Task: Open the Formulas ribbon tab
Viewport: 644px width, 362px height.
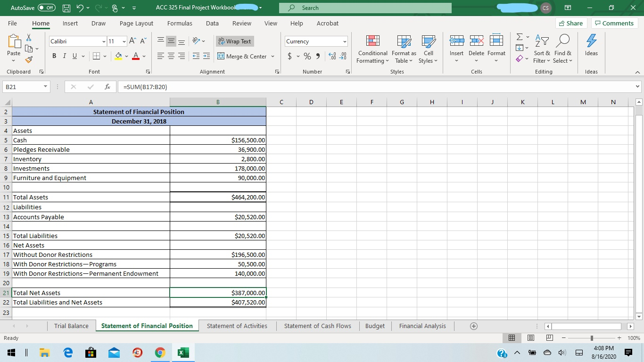Action: [180, 23]
